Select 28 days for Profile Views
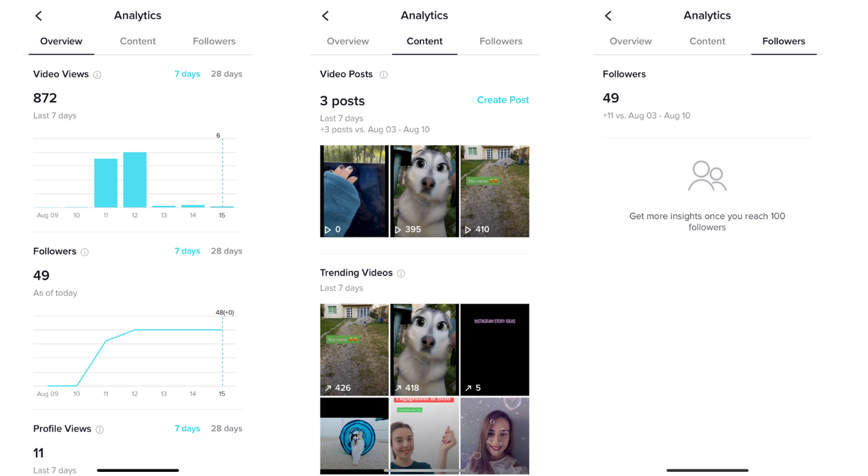Viewport: 868px width, 476px height. [x=227, y=428]
